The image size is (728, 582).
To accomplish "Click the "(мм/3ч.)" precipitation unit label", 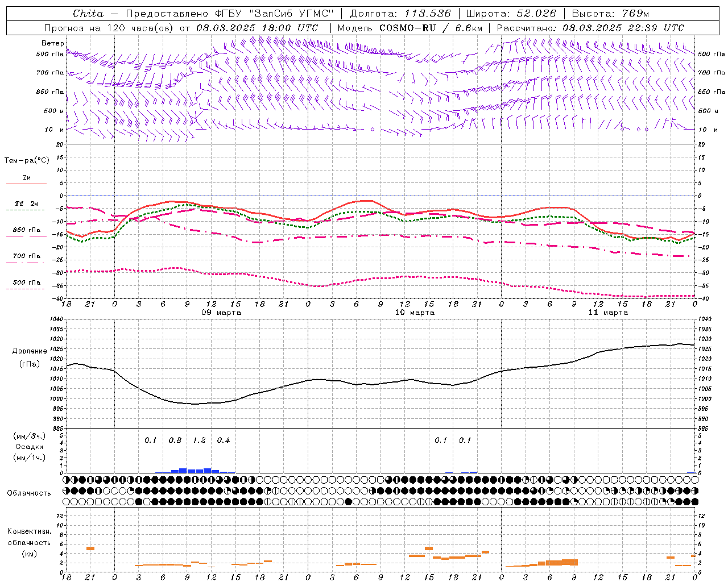I will tap(29, 436).
